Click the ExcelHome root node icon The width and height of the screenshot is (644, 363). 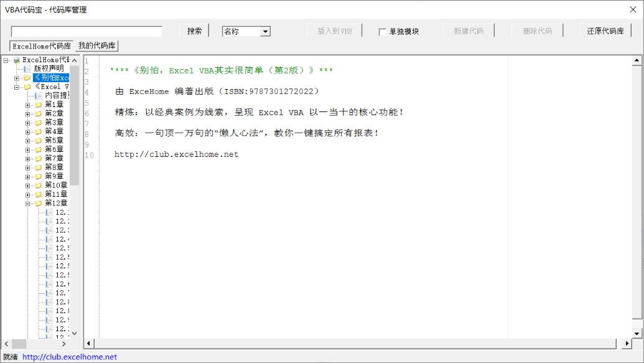pyautogui.click(x=17, y=60)
